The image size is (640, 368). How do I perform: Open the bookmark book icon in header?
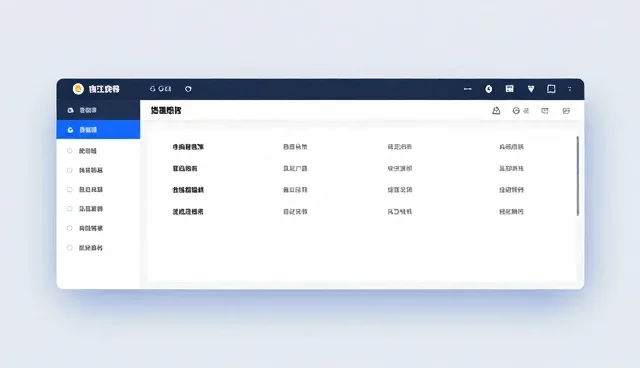(551, 89)
